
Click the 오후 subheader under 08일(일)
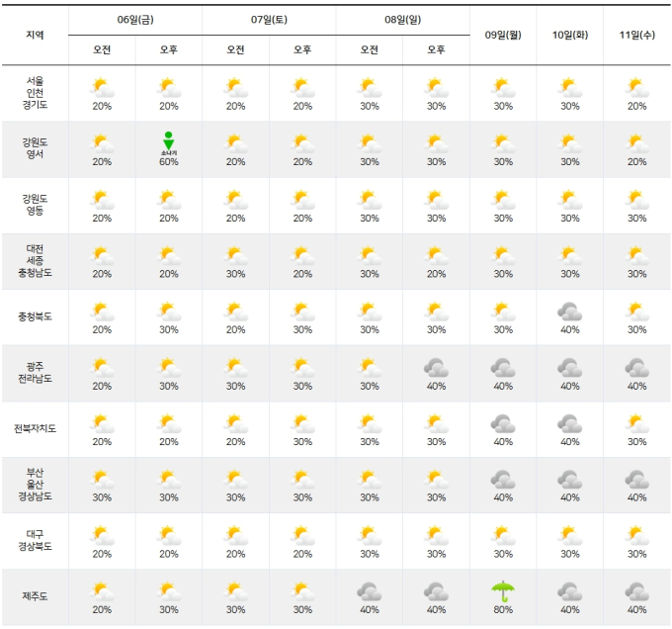pyautogui.click(x=436, y=49)
